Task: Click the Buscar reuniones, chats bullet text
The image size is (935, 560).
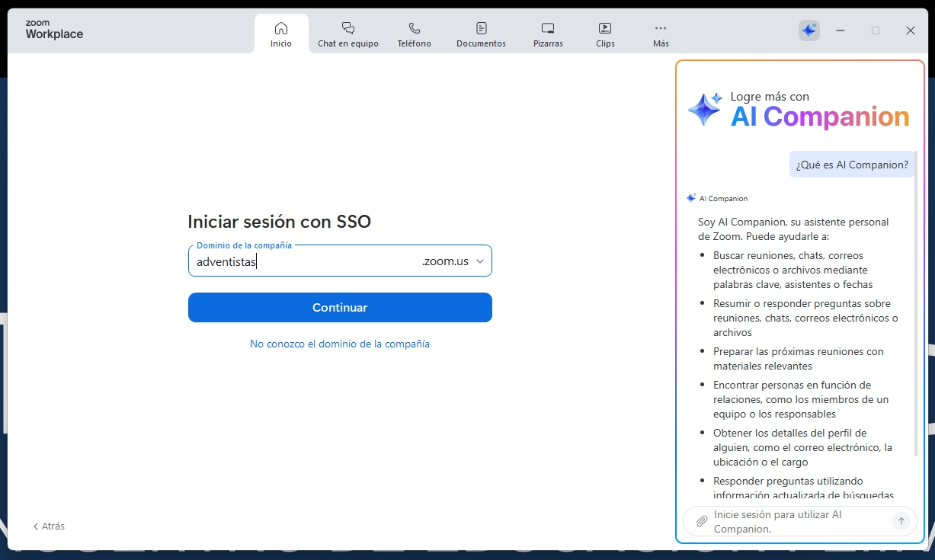Action: click(x=793, y=270)
